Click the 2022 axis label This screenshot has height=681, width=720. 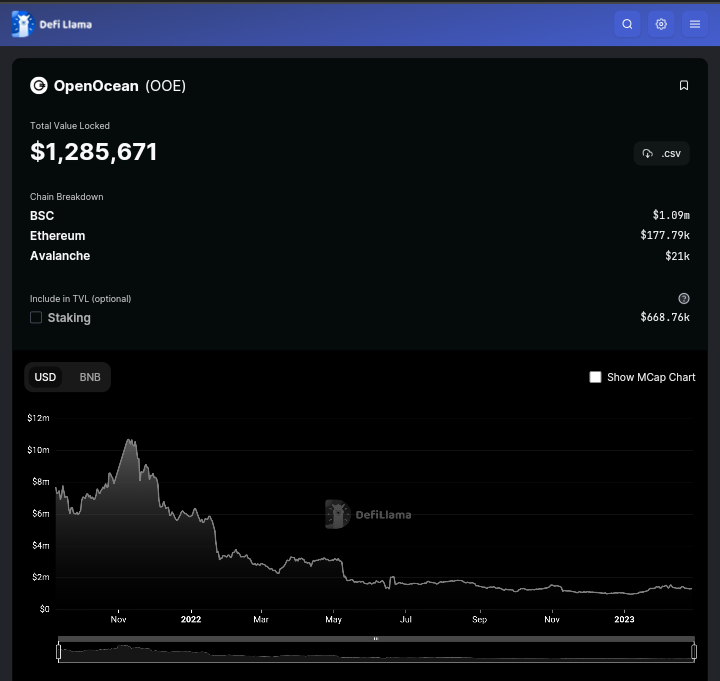point(191,619)
